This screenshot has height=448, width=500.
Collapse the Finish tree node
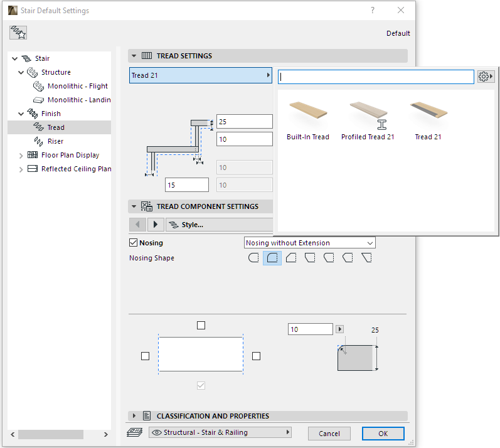point(21,114)
